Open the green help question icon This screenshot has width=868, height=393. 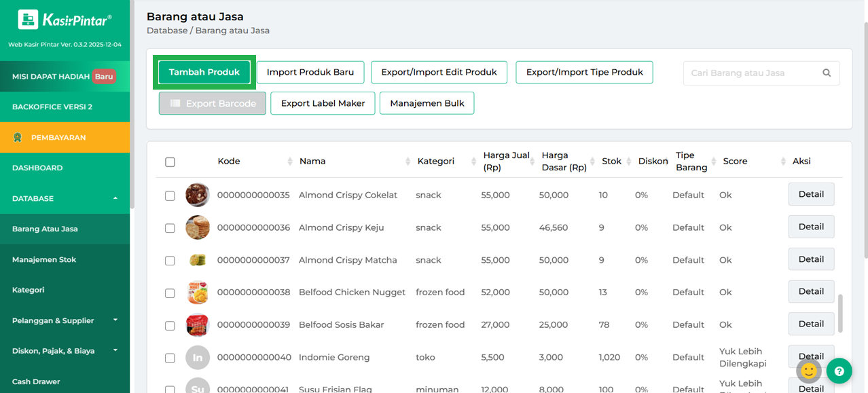coord(839,371)
